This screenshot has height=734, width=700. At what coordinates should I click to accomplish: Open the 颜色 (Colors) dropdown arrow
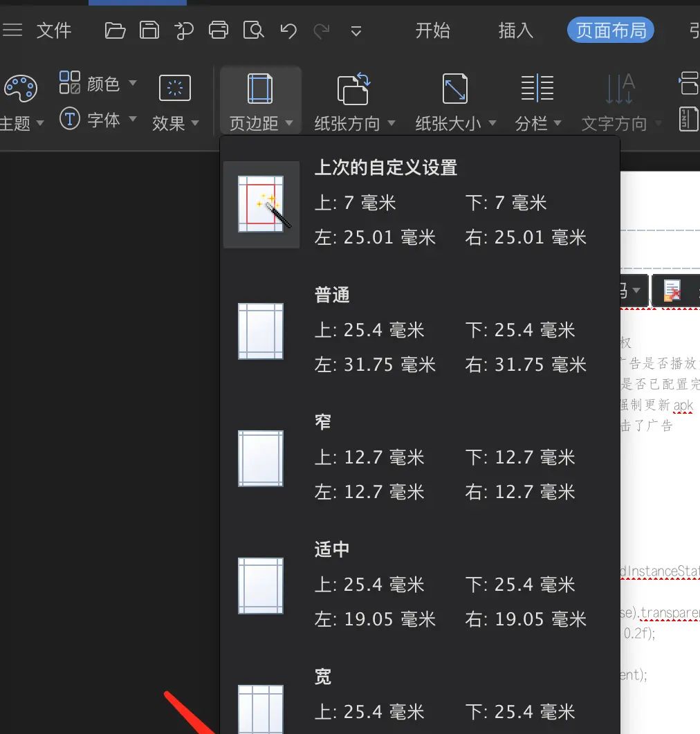click(133, 84)
